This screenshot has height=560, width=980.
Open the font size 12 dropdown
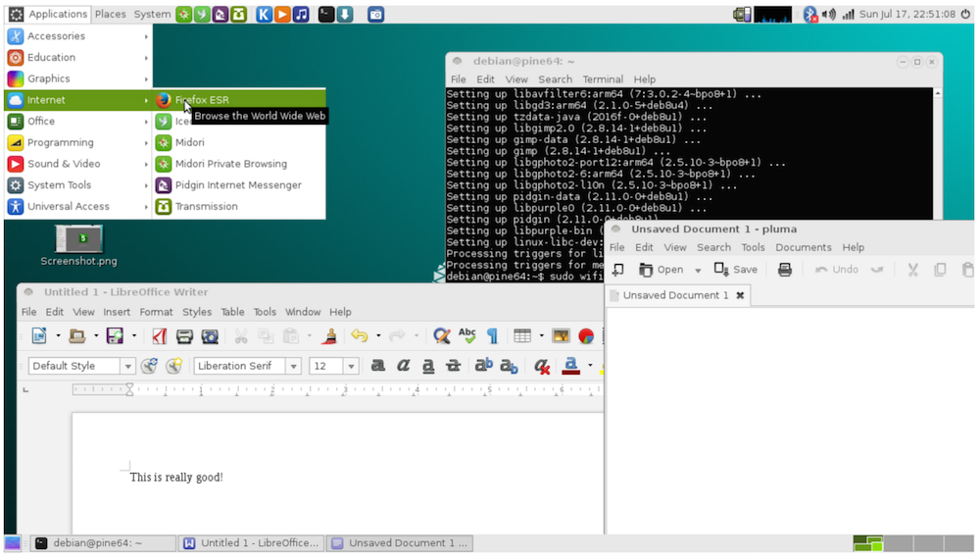352,366
